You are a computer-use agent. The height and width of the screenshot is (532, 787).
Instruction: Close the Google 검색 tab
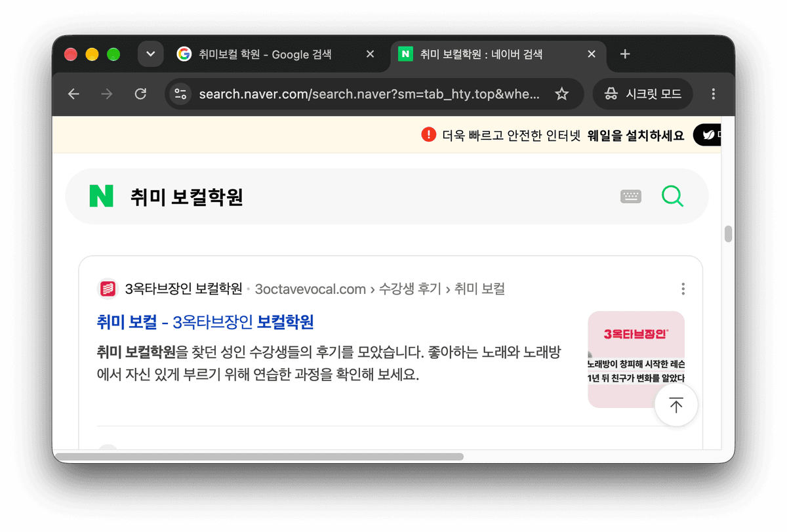(x=370, y=54)
